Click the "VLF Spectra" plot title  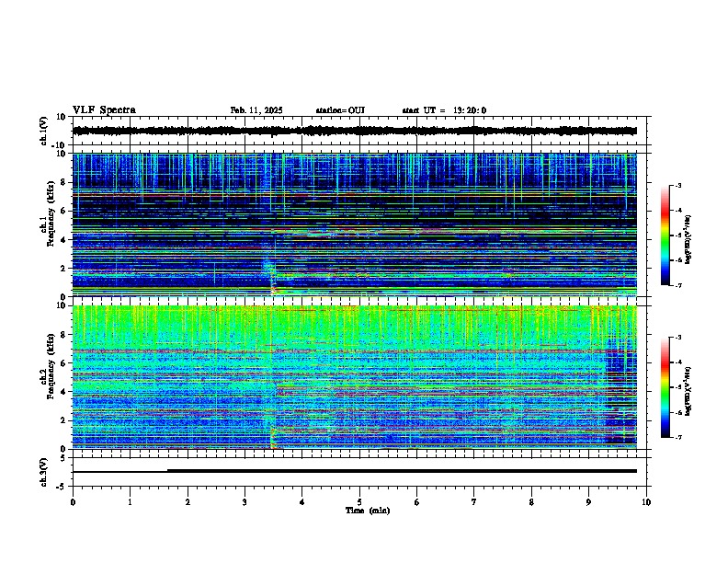tap(104, 110)
